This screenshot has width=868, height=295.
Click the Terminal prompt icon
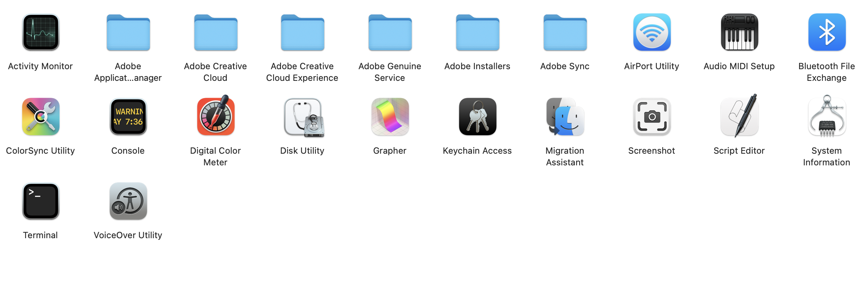41,201
